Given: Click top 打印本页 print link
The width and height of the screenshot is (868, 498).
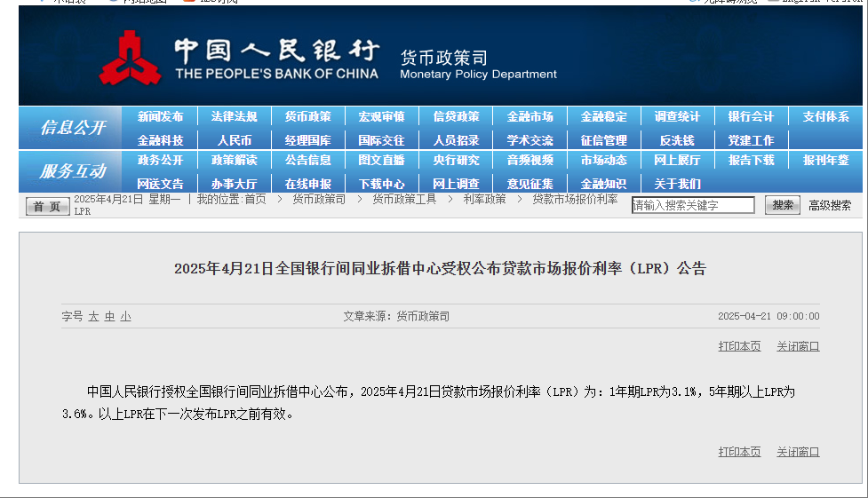Looking at the screenshot, I should tap(739, 346).
